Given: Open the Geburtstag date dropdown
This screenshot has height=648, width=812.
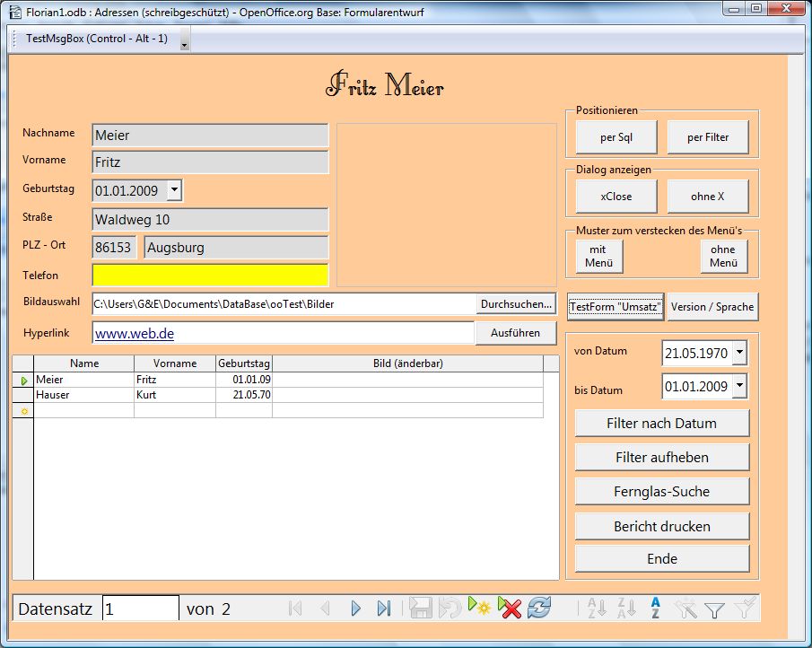Looking at the screenshot, I should coord(174,190).
